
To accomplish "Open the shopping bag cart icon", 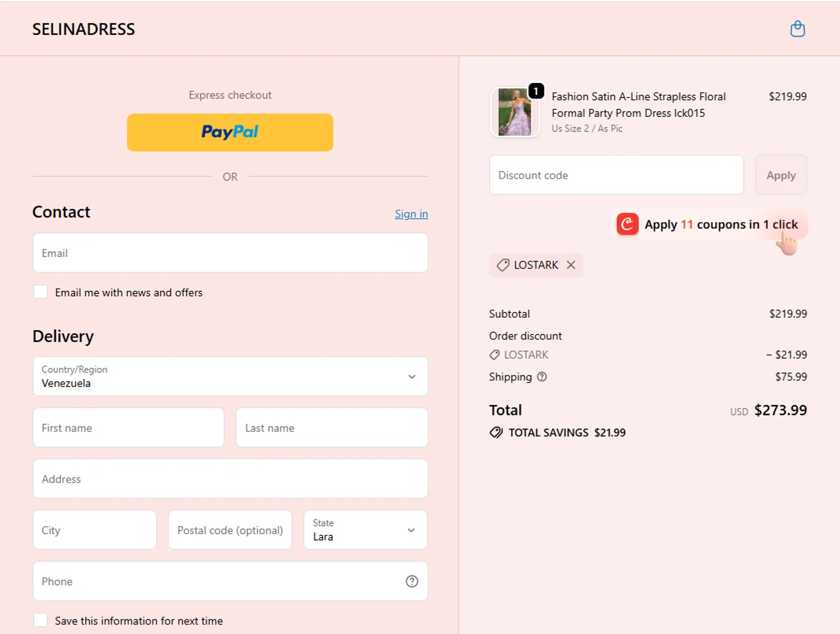I will coord(797,29).
